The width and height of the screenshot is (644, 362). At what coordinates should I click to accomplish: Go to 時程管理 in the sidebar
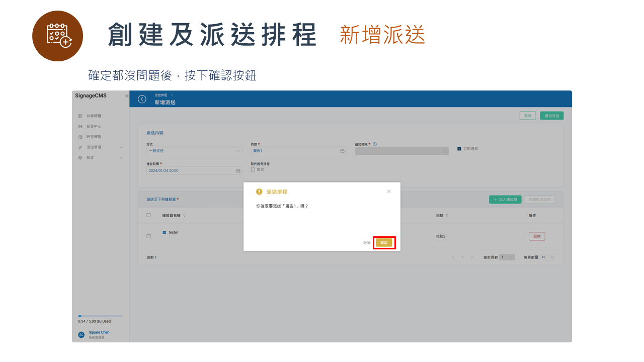[x=93, y=136]
